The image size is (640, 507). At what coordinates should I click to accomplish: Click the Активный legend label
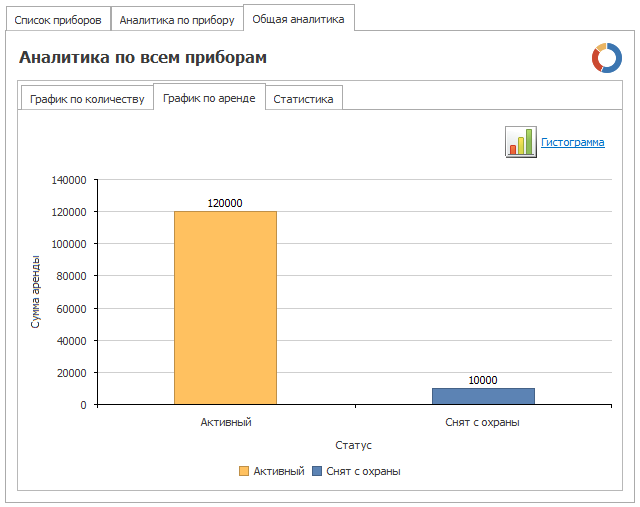coord(279,471)
